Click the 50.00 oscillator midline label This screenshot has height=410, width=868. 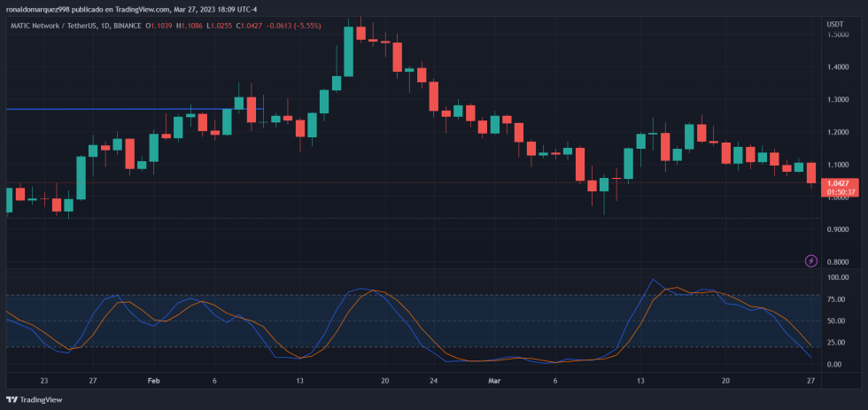[837, 321]
